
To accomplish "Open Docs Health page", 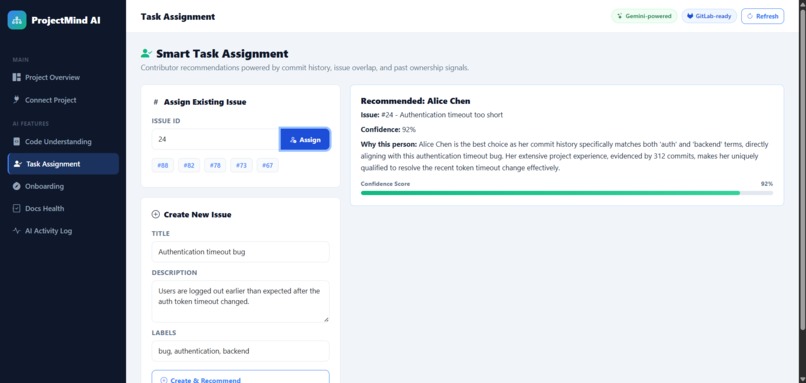I will click(x=63, y=208).
